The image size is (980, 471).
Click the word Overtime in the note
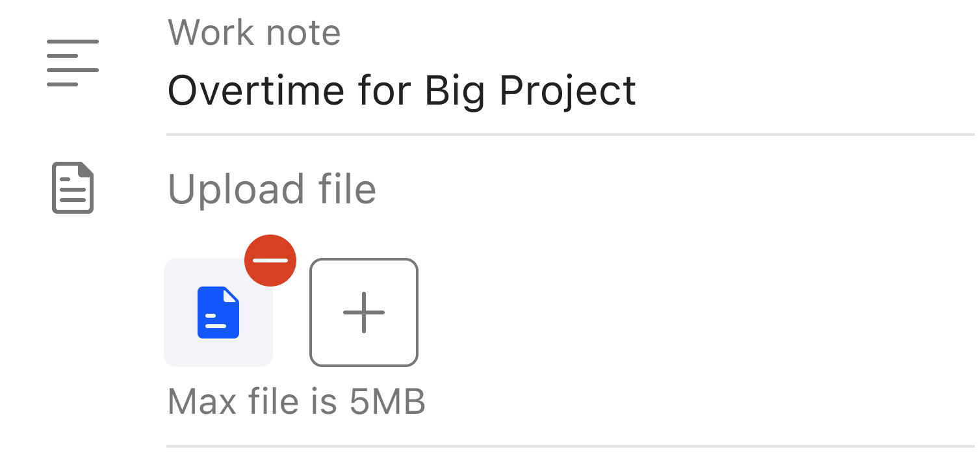tap(257, 91)
